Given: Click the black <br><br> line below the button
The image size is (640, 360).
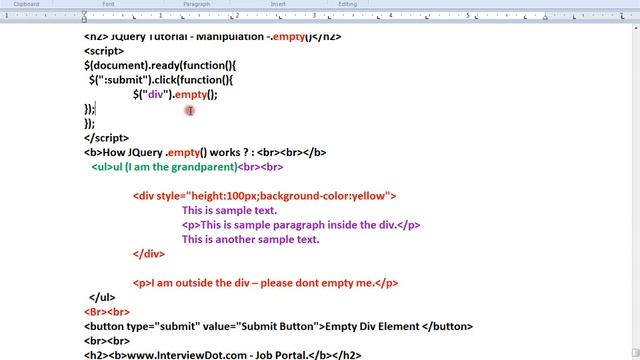Looking at the screenshot, I should pyautogui.click(x=107, y=341).
